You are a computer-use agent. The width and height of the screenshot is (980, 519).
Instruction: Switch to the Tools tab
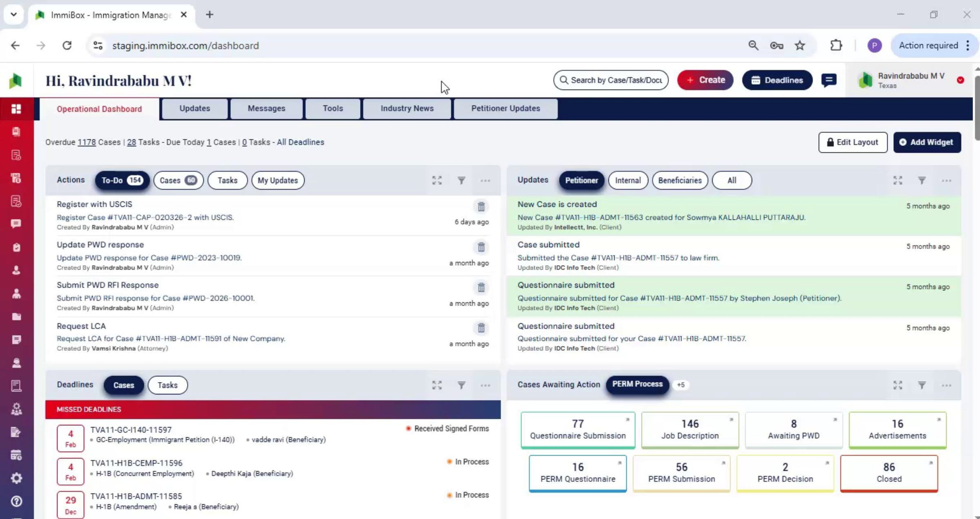[x=333, y=108]
